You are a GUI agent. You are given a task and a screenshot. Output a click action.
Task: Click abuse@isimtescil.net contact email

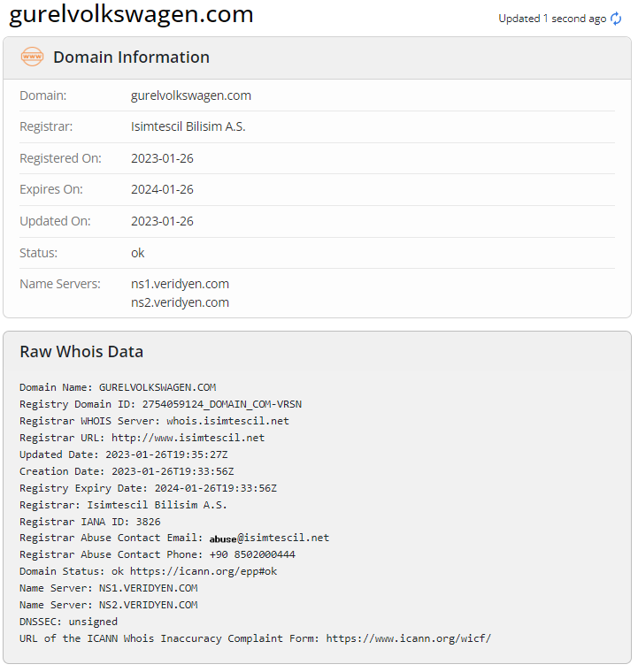coord(269,538)
